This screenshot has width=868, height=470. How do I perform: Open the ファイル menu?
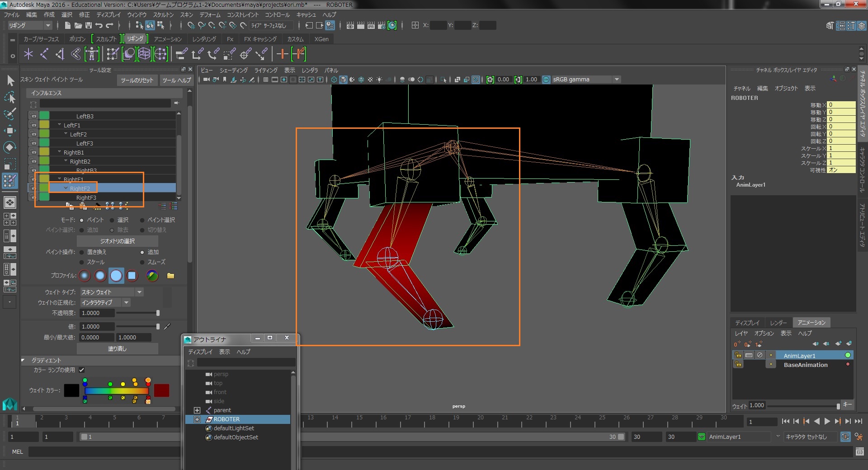click(12, 15)
